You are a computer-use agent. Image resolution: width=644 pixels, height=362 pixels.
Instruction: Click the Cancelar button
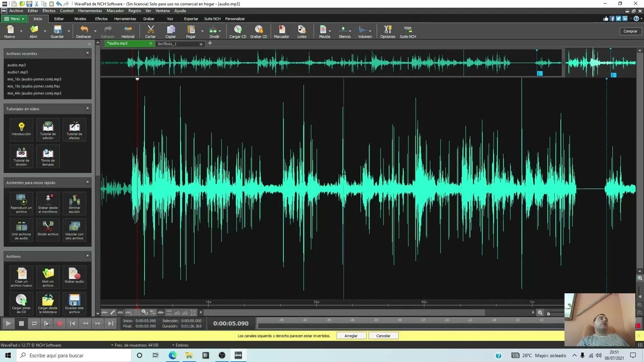[383, 335]
